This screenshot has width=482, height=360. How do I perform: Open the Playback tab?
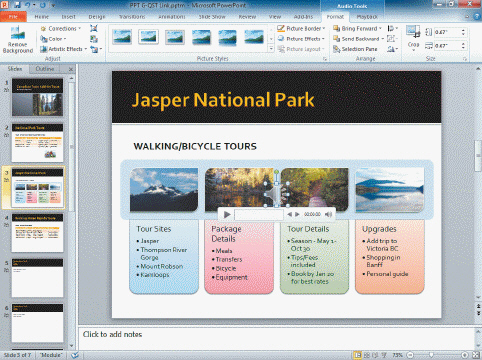point(367,17)
